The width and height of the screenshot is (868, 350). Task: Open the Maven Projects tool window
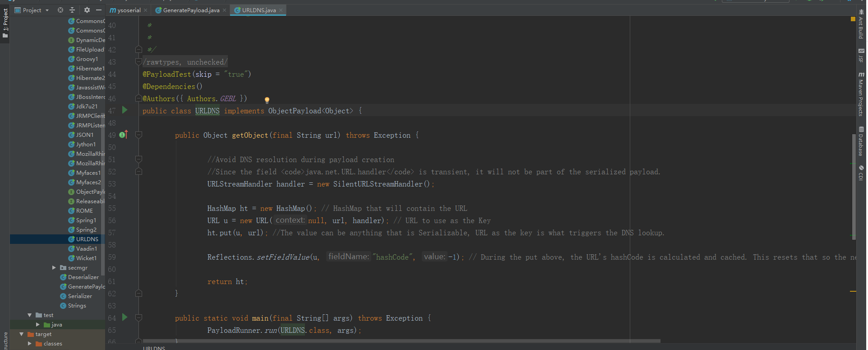(861, 94)
